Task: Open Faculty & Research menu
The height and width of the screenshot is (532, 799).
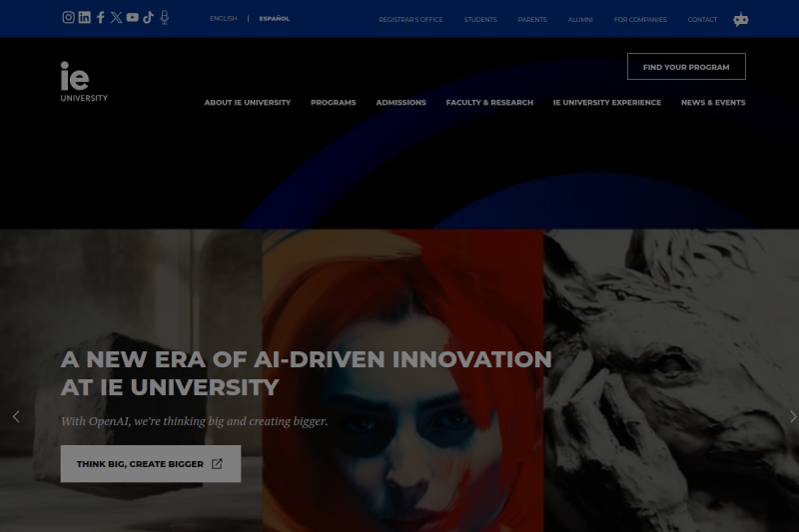Action: point(489,103)
